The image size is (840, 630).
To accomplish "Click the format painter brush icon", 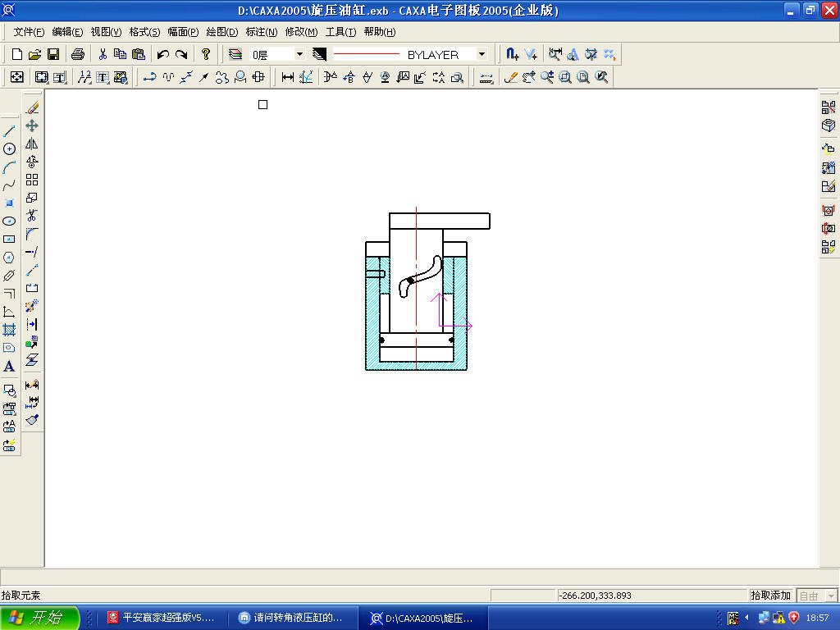I will coord(32,420).
